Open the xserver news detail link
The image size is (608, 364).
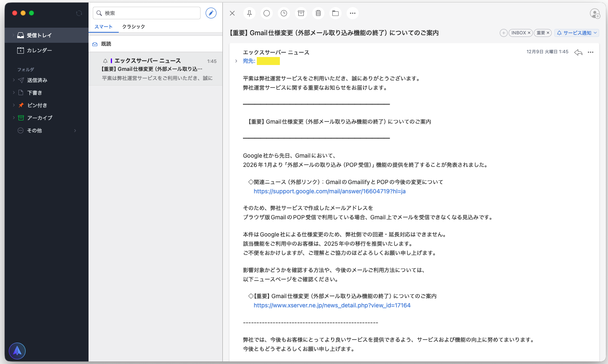tap(332, 305)
